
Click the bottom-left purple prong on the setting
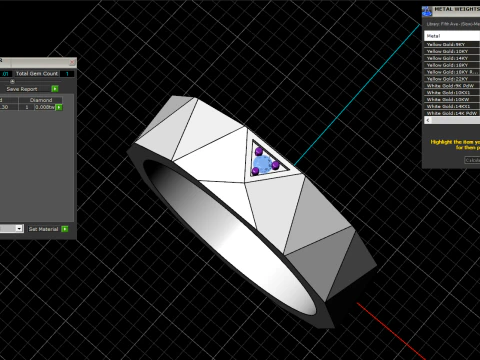255,171
